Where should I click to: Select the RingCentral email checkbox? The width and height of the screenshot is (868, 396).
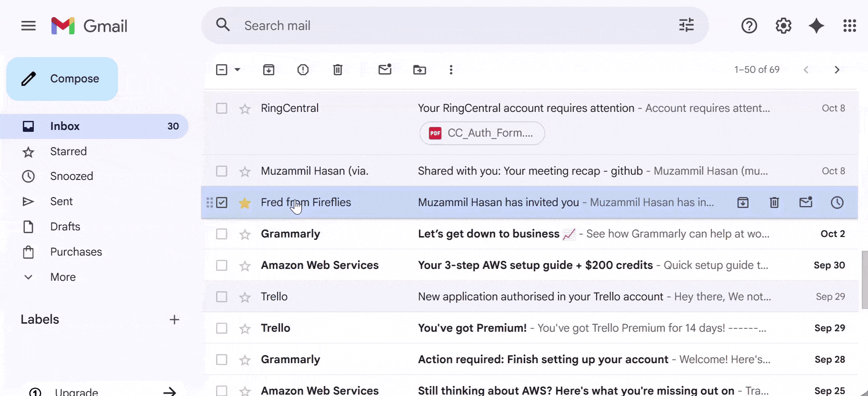point(222,109)
